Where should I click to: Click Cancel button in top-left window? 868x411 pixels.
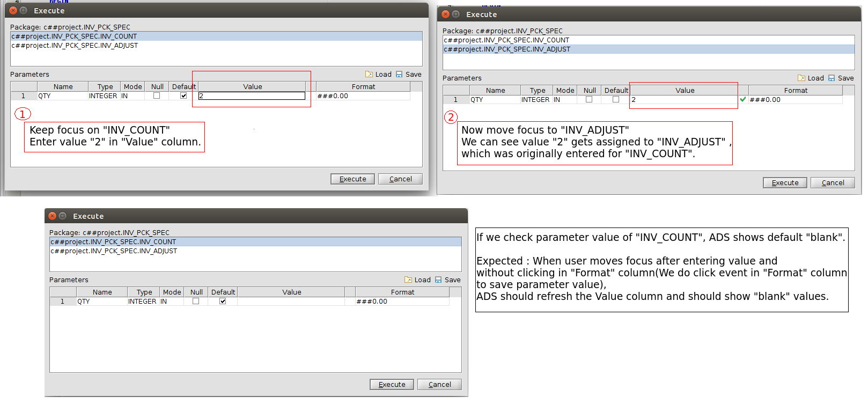(x=400, y=179)
